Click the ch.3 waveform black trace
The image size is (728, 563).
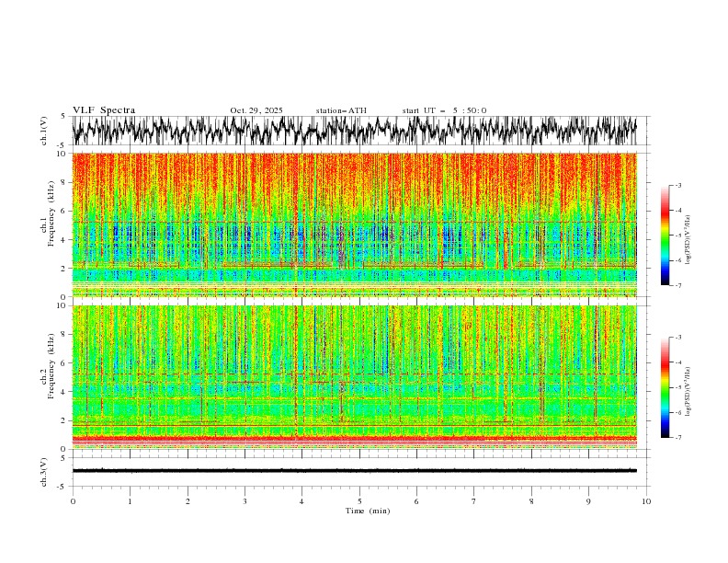[x=354, y=471]
